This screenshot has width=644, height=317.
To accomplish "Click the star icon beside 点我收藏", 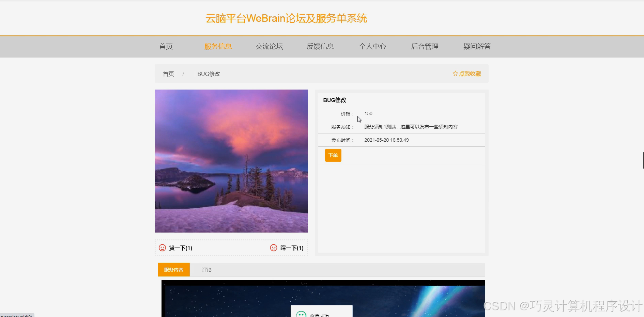I will click(x=455, y=73).
